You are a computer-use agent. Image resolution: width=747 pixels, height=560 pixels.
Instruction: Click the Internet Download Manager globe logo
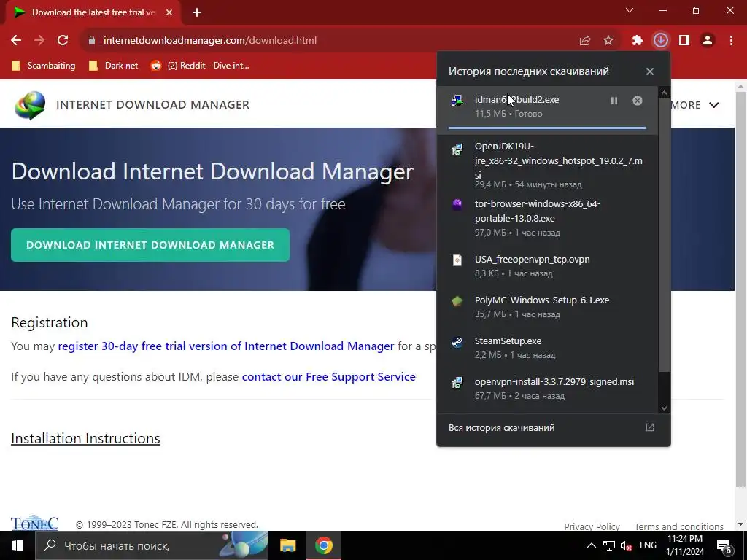pos(29,105)
